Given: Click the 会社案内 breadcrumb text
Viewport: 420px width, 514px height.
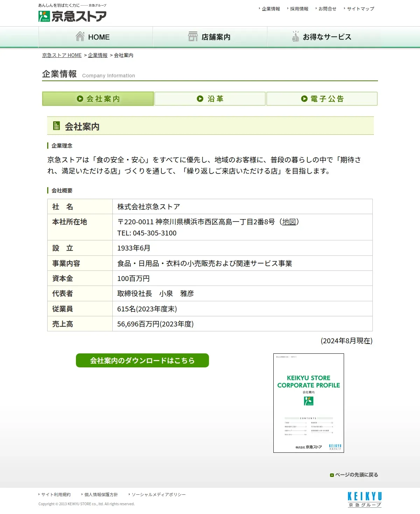Looking at the screenshot, I should click(x=124, y=55).
